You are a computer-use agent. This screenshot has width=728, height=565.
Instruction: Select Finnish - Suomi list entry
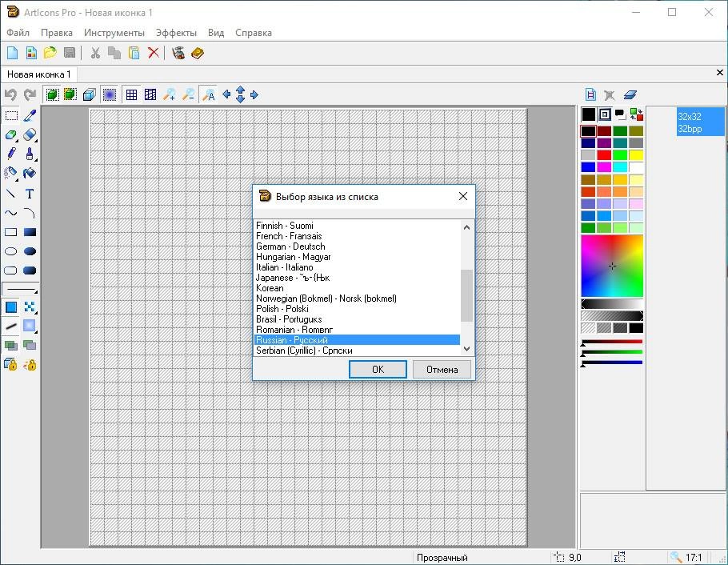358,226
